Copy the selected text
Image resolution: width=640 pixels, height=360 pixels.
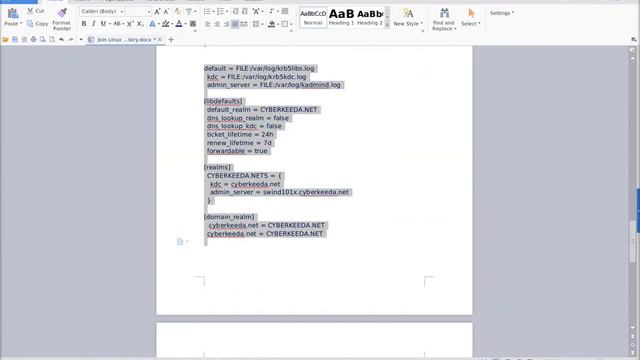(x=38, y=24)
